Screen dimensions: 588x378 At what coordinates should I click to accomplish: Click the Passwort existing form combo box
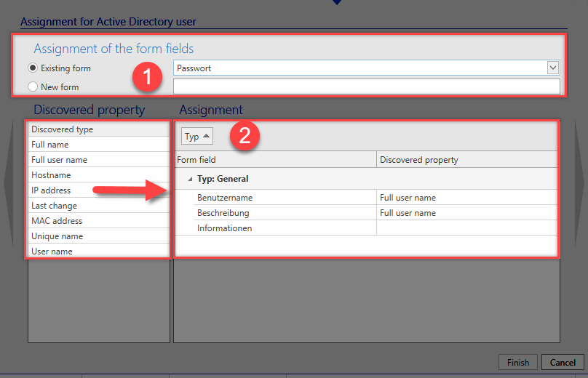point(366,68)
